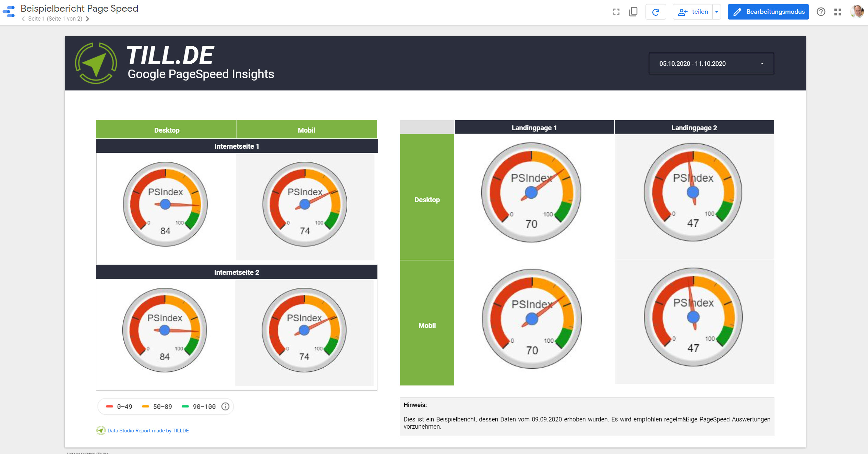Open the user account avatar
The width and height of the screenshot is (868, 454).
[x=857, y=12]
